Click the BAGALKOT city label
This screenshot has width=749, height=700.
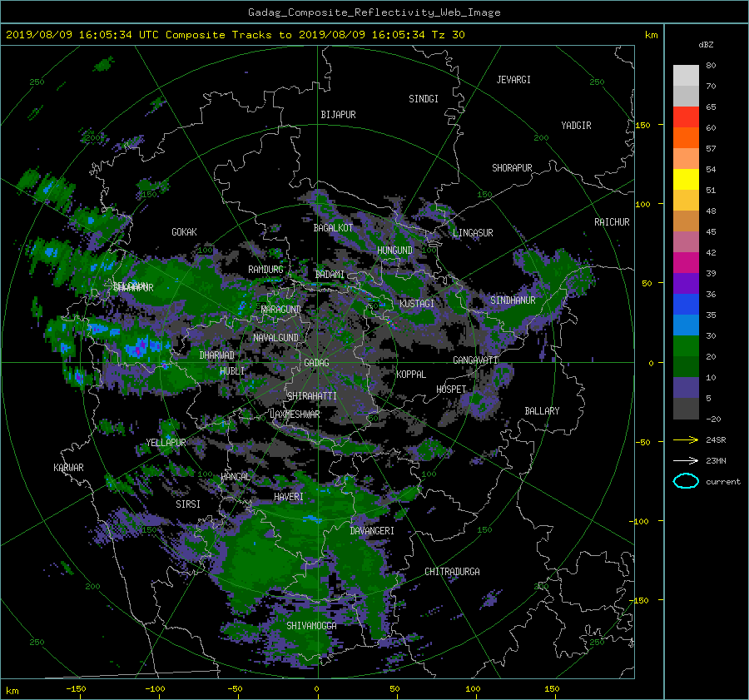click(x=333, y=228)
